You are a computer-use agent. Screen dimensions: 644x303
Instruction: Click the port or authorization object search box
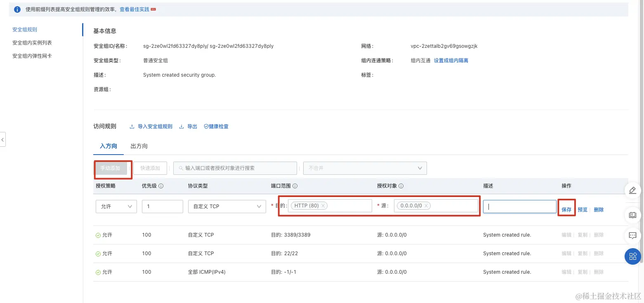tap(235, 168)
